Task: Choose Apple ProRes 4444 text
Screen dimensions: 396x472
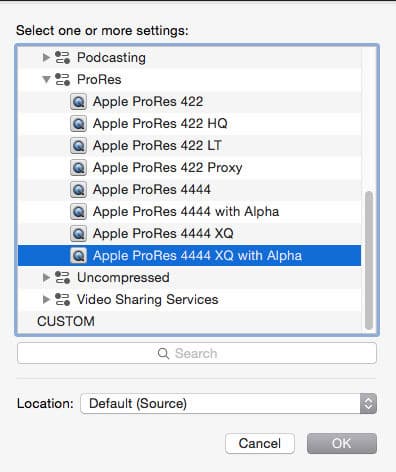Action: [x=152, y=190]
